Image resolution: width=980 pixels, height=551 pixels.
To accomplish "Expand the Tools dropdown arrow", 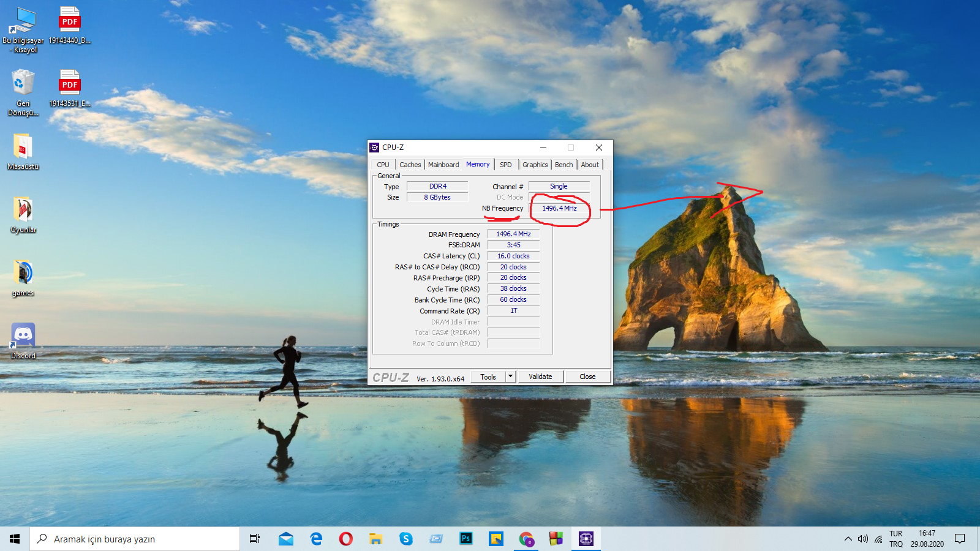I will (511, 377).
